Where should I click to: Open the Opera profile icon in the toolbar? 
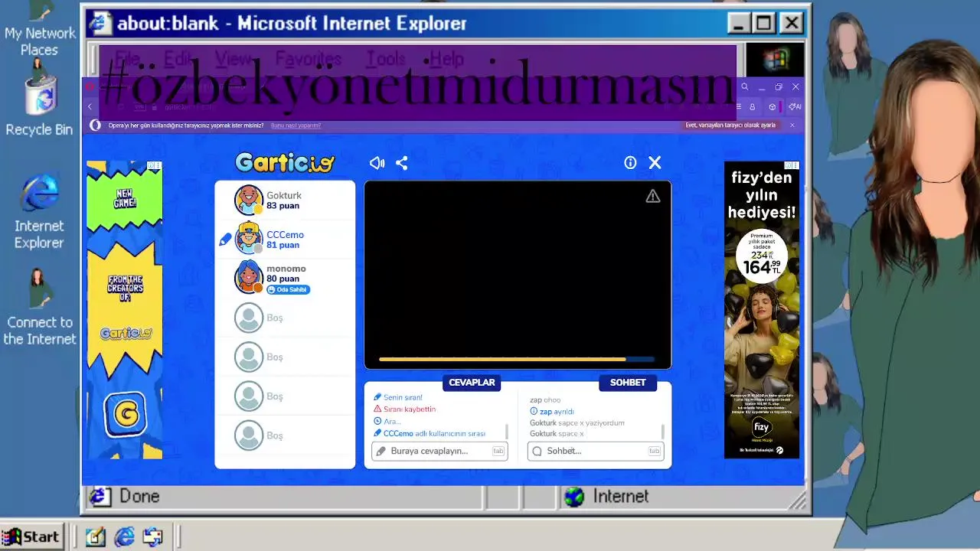point(753,107)
